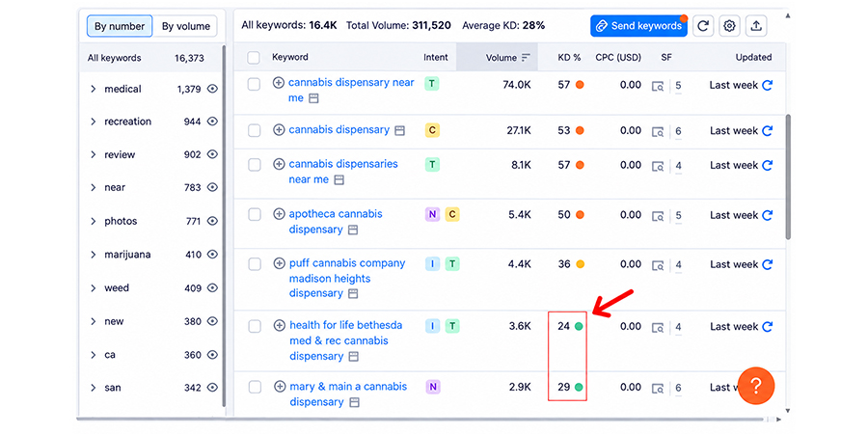This screenshot has width=868, height=434.
Task: Add 'mary & main' keyword via plus icon
Action: 279,387
